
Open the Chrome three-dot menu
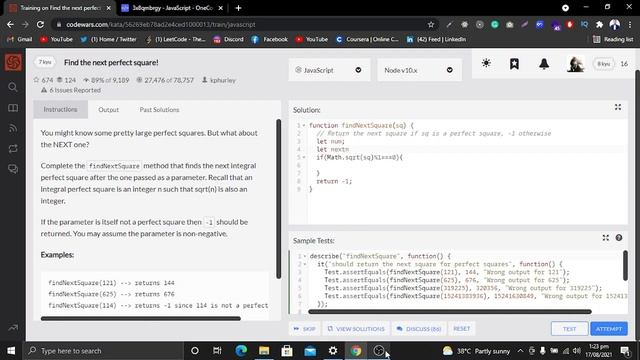[x=630, y=24]
